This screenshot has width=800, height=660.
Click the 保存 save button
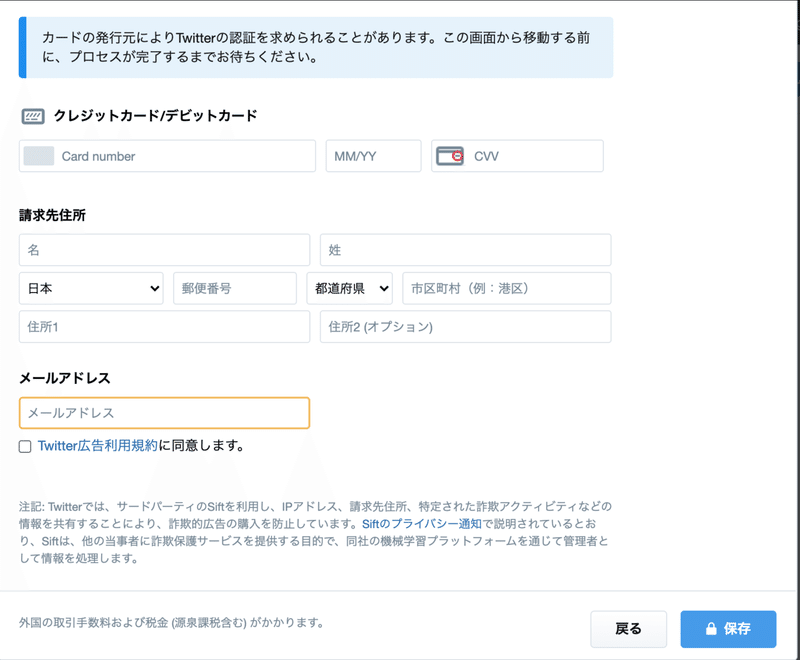coord(728,629)
